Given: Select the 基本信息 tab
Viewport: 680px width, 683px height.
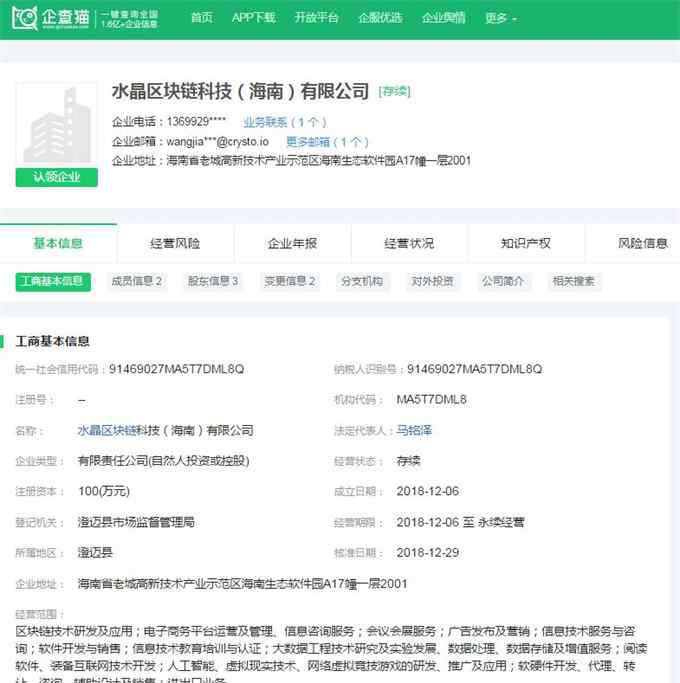Looking at the screenshot, I should (x=58, y=243).
